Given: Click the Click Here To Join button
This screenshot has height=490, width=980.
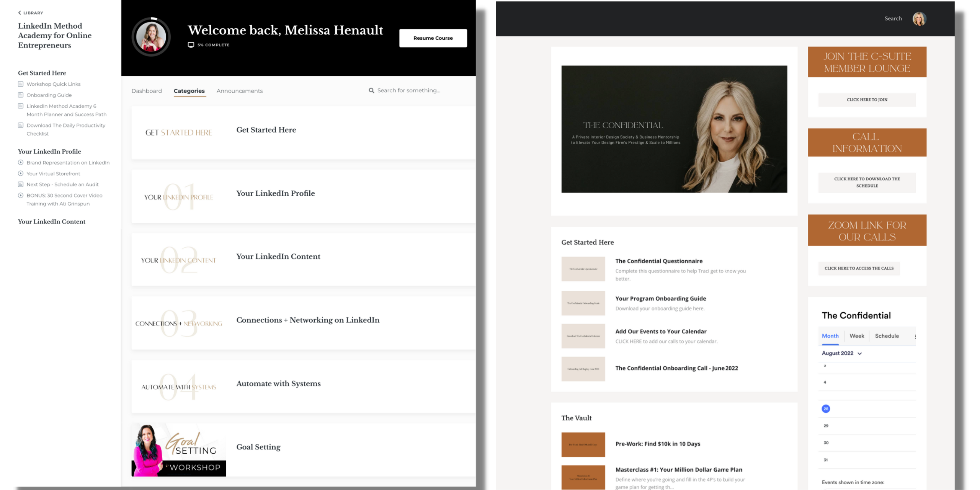Looking at the screenshot, I should [867, 100].
